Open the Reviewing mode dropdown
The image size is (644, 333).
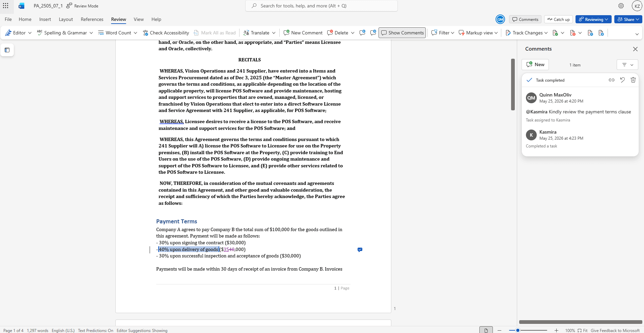[593, 19]
